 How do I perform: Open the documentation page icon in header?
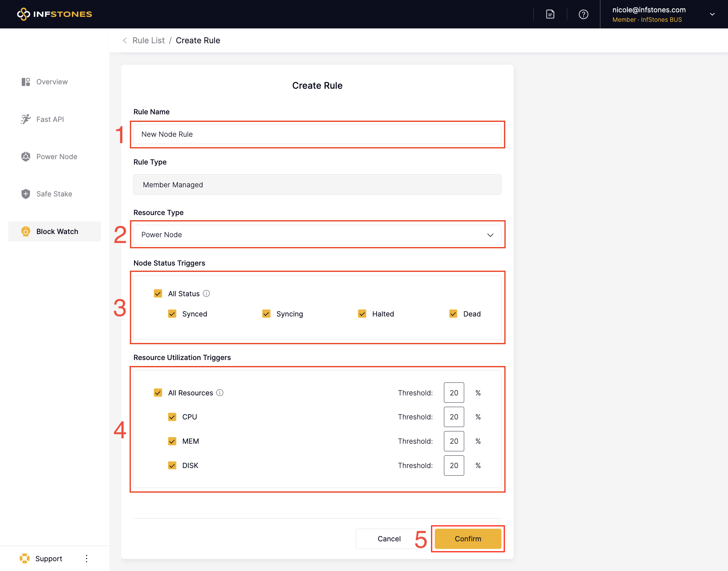550,14
